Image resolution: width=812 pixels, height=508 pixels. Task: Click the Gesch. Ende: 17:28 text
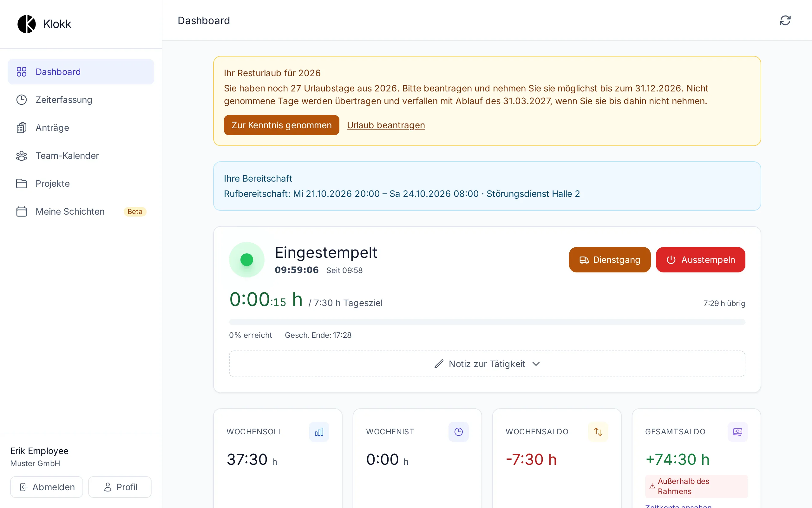pos(318,335)
